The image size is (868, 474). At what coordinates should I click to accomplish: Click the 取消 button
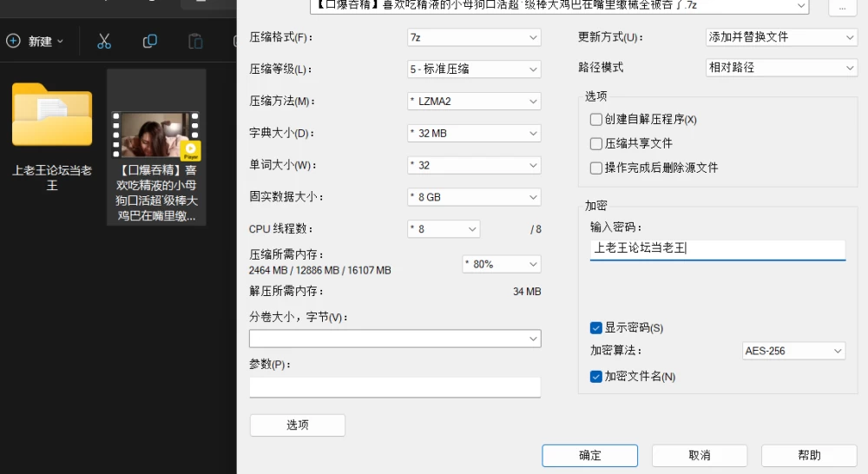tap(699, 455)
